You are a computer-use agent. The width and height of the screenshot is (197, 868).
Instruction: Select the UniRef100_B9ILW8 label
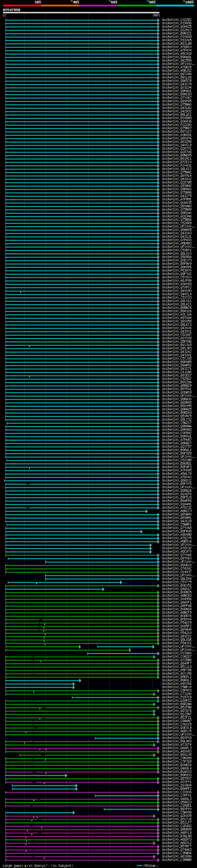[177, 43]
